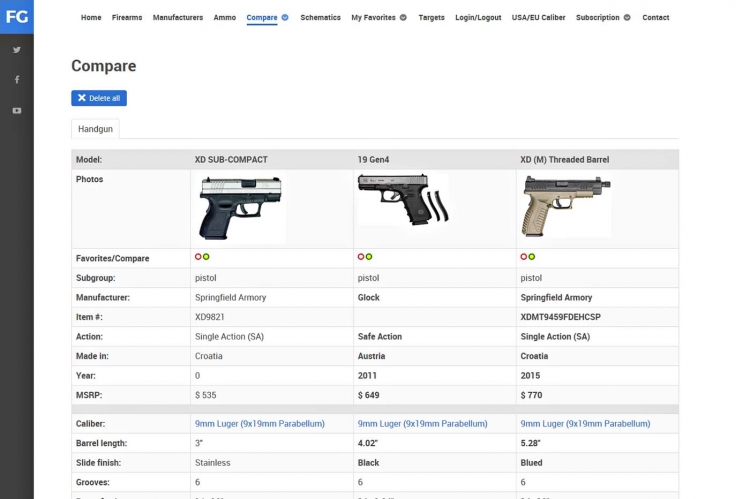Select the Handgun tab

point(96,129)
